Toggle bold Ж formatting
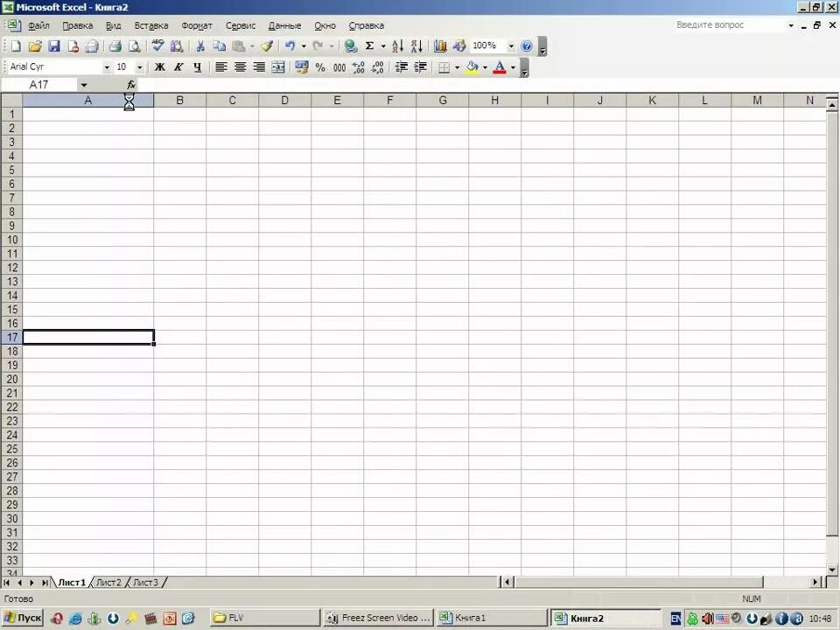The height and width of the screenshot is (630, 840). 159,67
